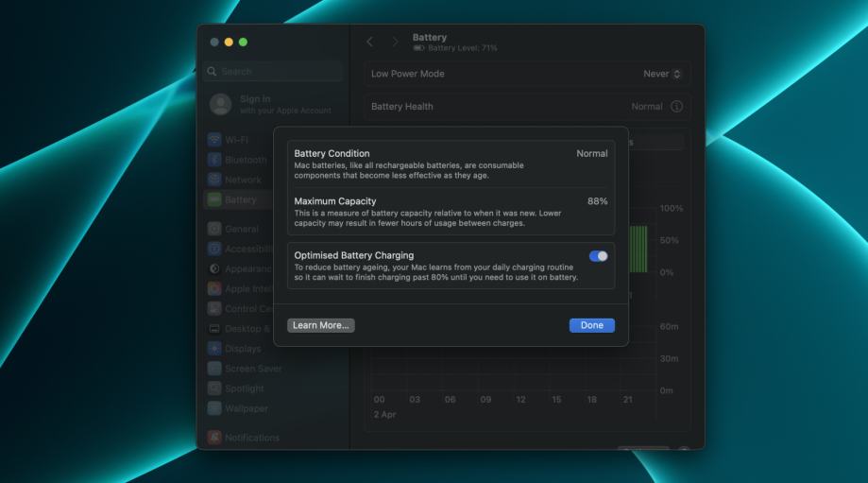Select the Displays icon in sidebar

click(x=214, y=349)
